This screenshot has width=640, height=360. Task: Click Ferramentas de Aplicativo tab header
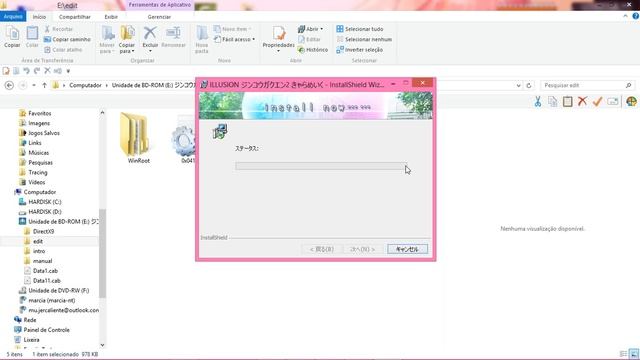[160, 5]
